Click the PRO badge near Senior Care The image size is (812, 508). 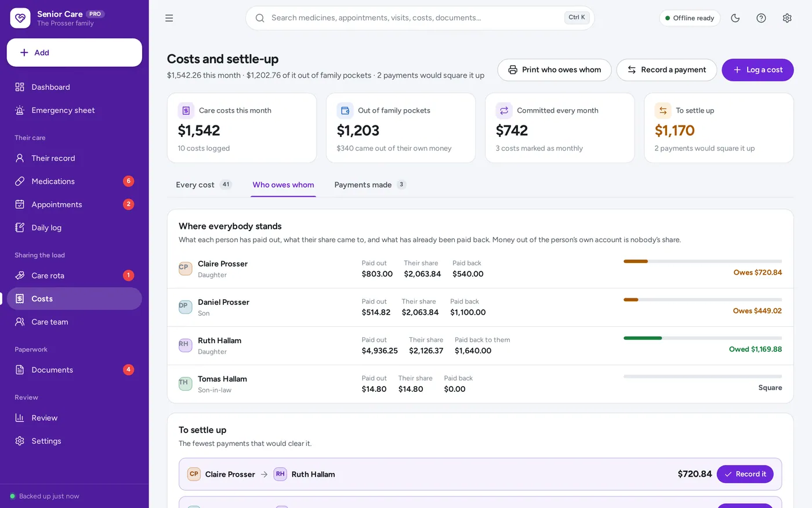coord(95,14)
